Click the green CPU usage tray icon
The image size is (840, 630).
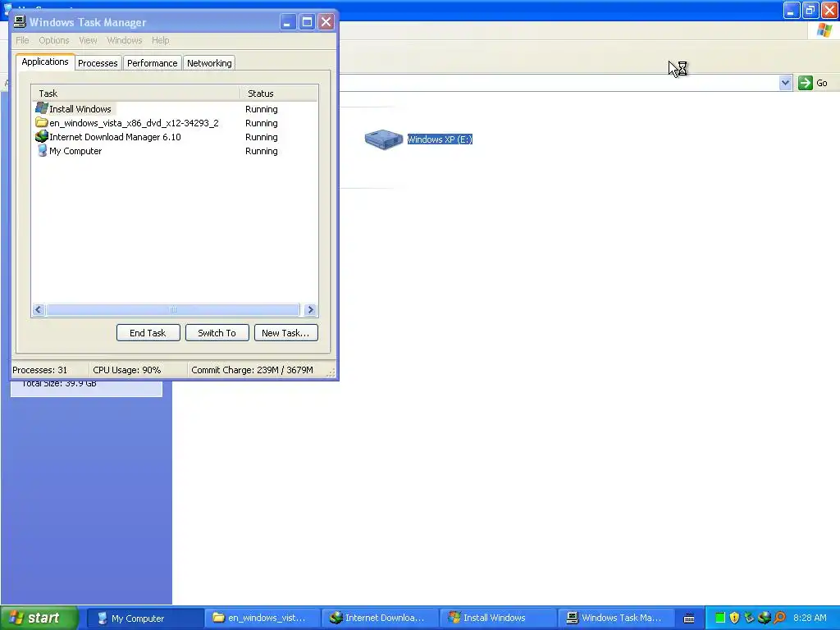[x=720, y=618]
